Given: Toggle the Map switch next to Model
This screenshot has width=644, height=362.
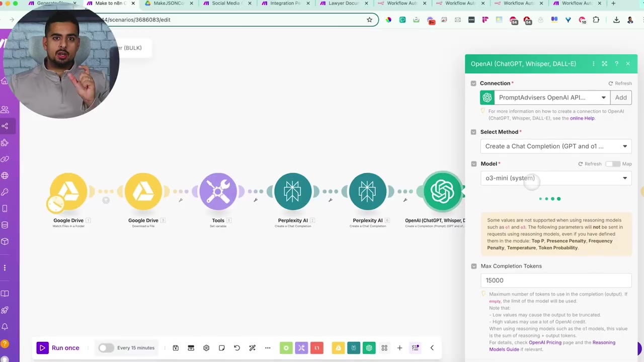Looking at the screenshot, I should point(612,164).
